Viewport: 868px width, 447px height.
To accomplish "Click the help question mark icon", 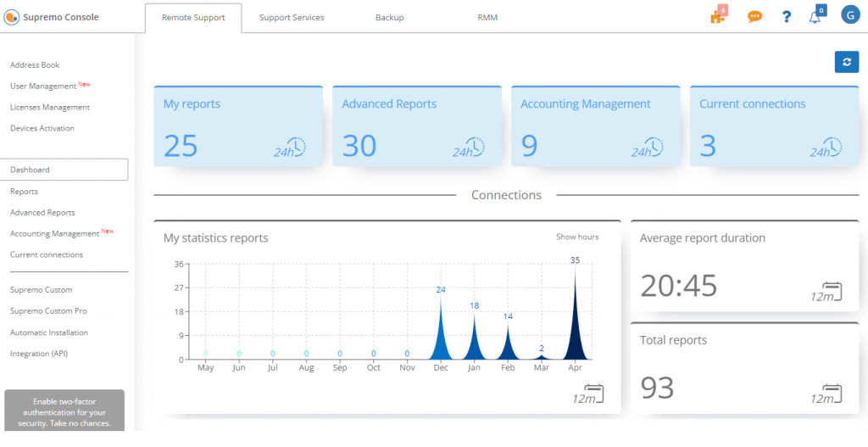I will click(x=787, y=17).
